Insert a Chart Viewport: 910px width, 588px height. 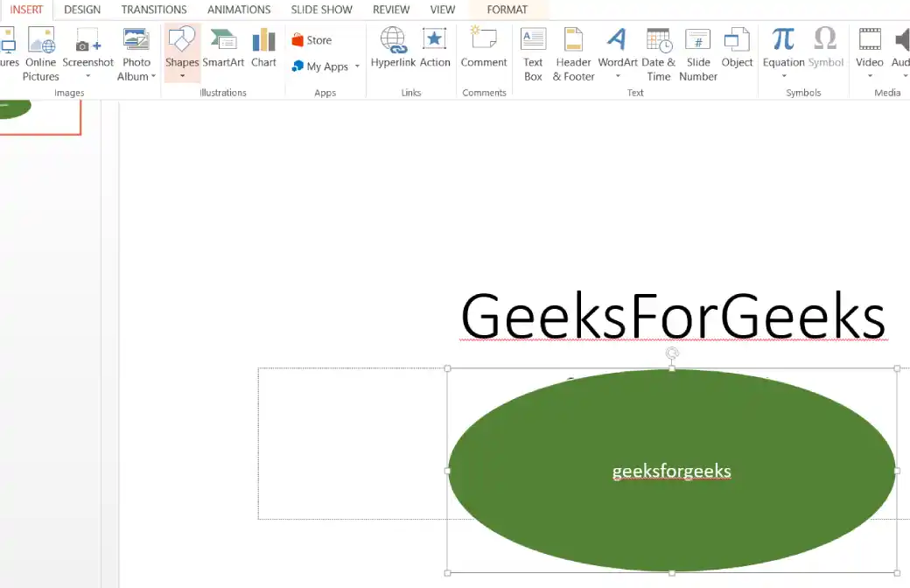tap(263, 47)
